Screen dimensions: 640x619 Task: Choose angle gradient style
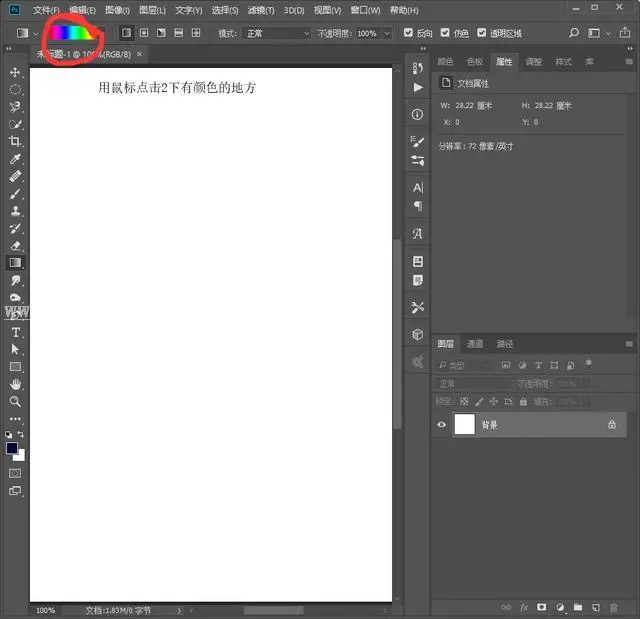point(161,33)
